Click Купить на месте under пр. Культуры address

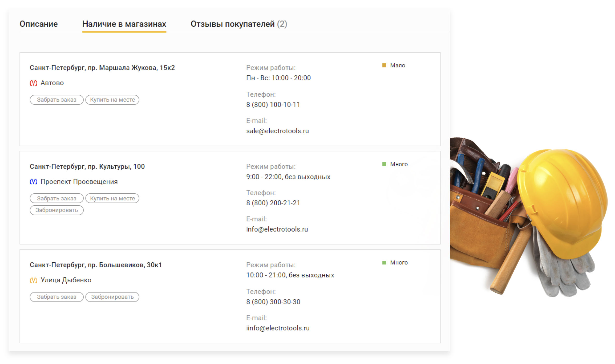112,198
